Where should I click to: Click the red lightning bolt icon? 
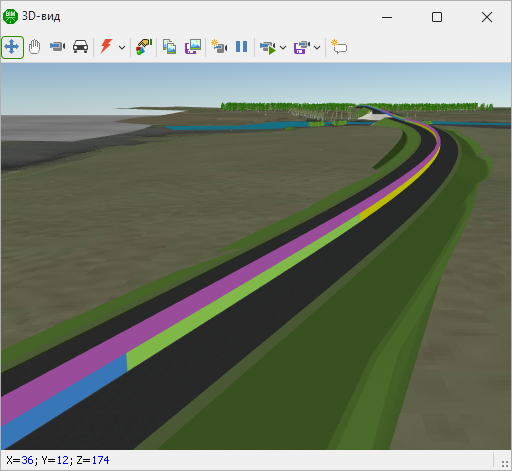(106, 46)
